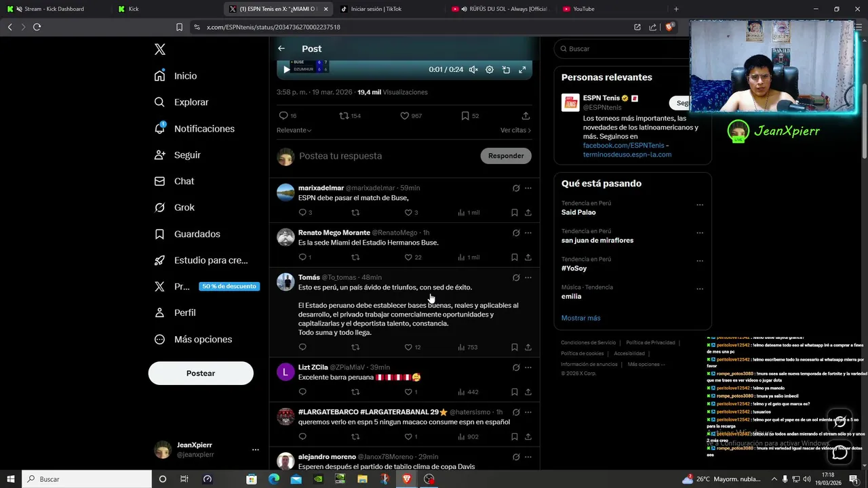Repost Tomás's reply
This screenshot has width=868, height=488.
[x=355, y=347]
